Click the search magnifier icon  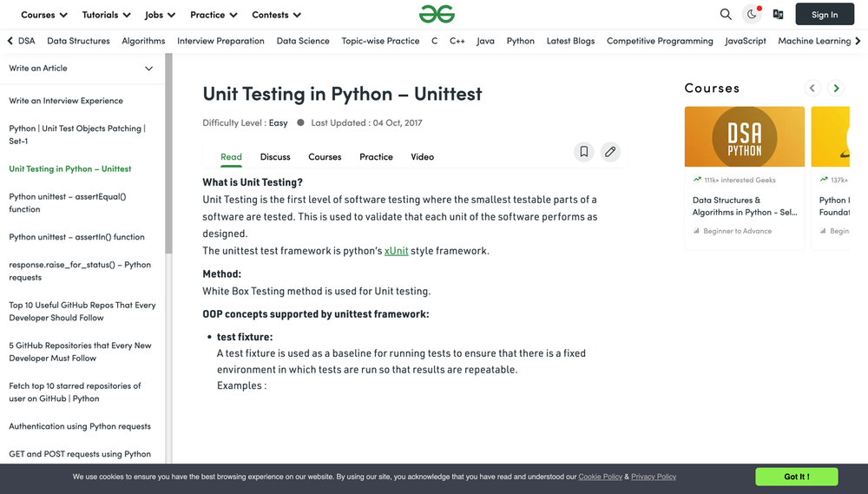point(726,14)
